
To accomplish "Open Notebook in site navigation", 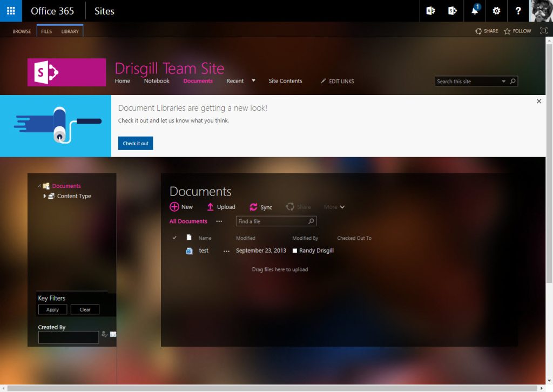I will tap(157, 81).
